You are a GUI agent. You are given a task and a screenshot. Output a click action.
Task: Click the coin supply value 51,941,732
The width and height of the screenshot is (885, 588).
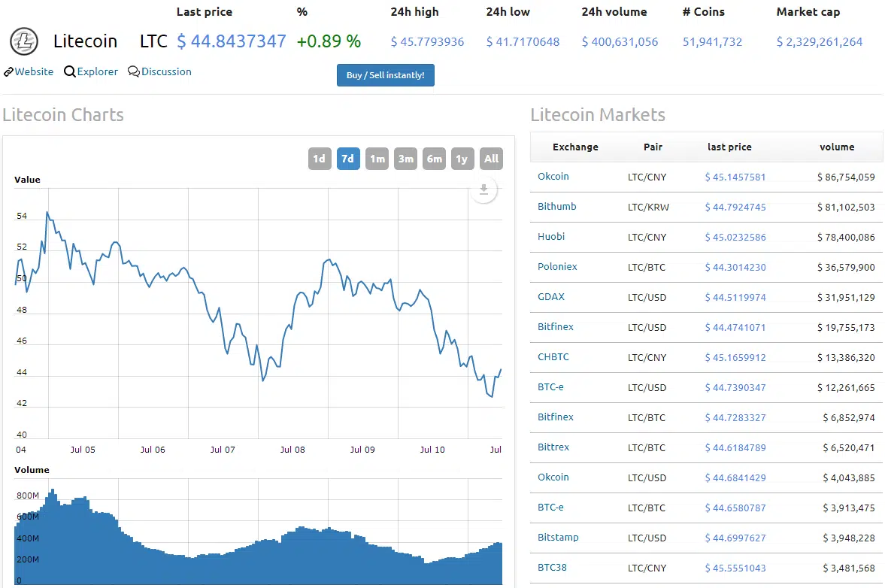pos(712,42)
